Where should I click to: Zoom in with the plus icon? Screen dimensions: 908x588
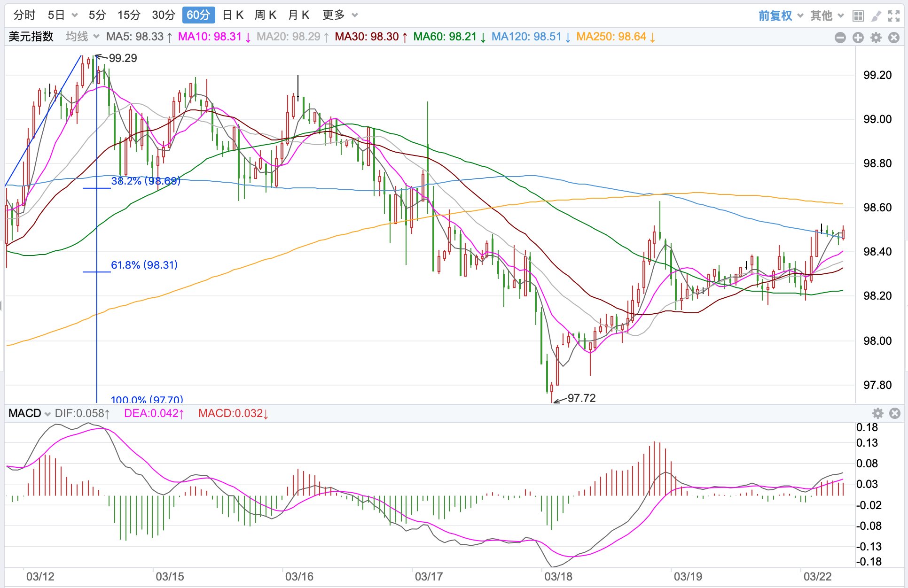pos(858,38)
